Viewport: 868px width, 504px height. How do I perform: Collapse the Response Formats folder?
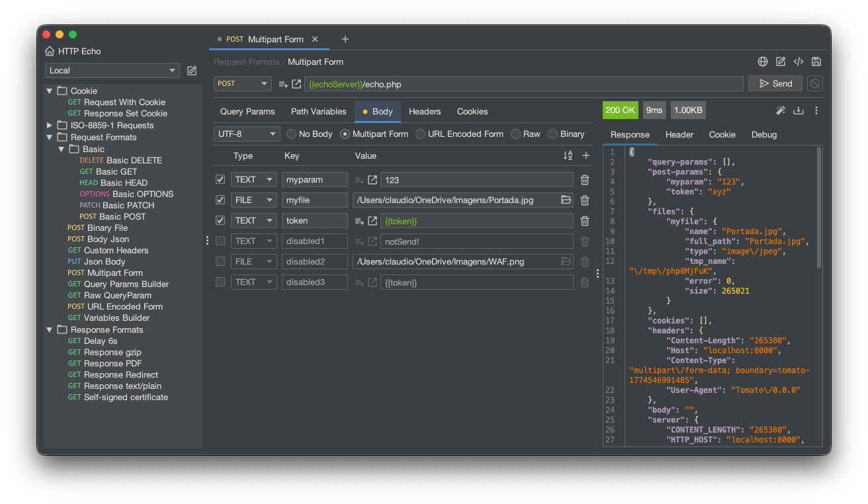click(x=49, y=329)
